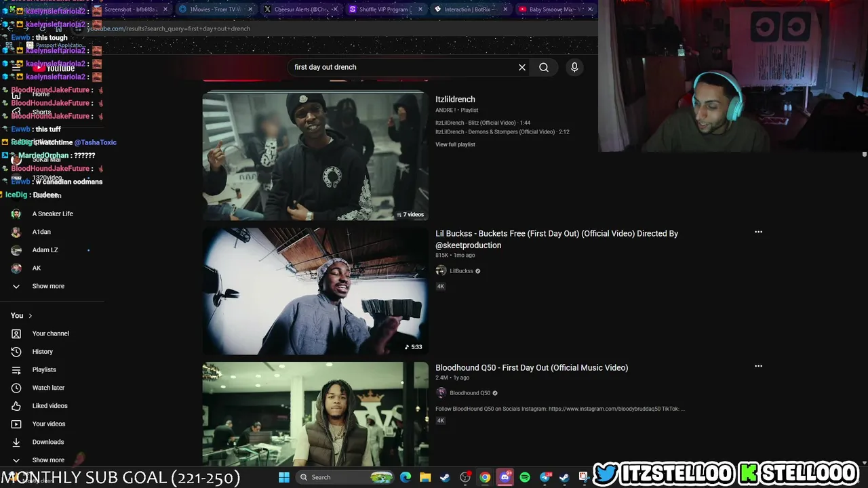Screen dimensions: 868x488
Task: Click the Playlists icon in the sidebar
Action: click(x=16, y=369)
